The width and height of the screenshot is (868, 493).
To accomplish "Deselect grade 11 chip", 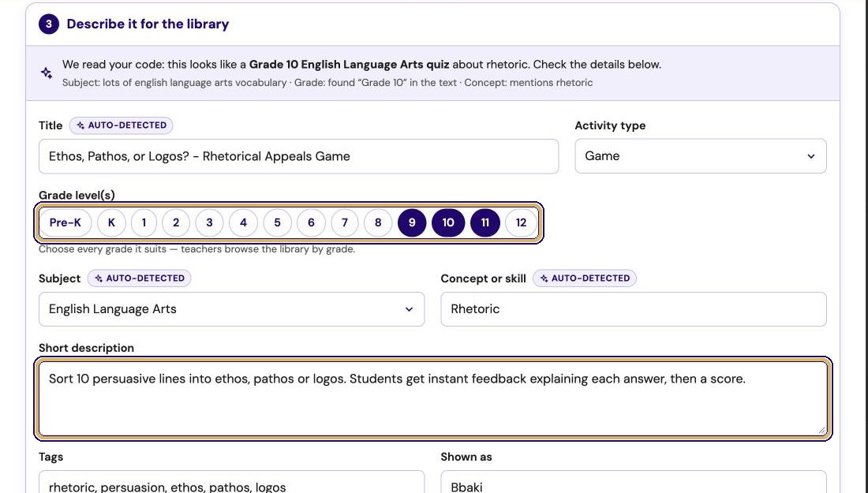I will [485, 222].
